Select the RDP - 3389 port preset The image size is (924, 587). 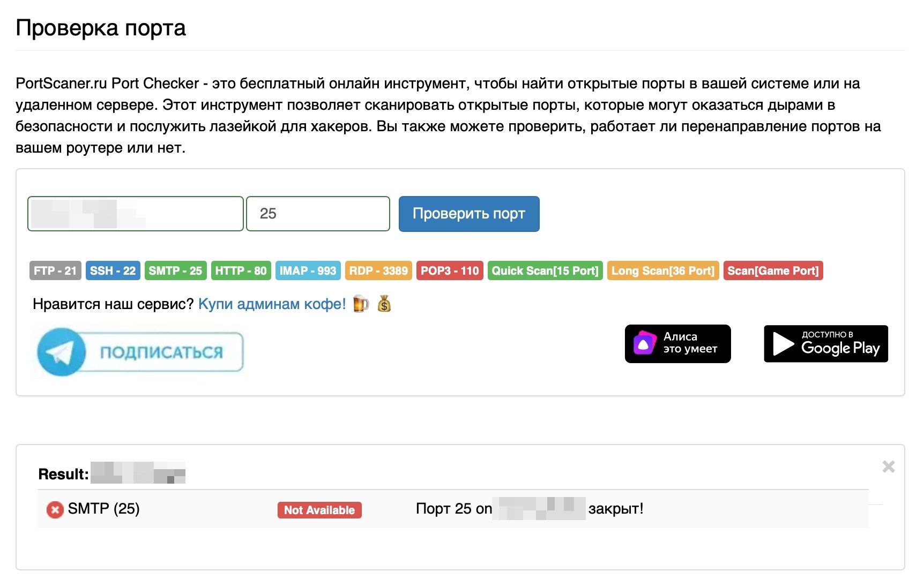point(378,271)
